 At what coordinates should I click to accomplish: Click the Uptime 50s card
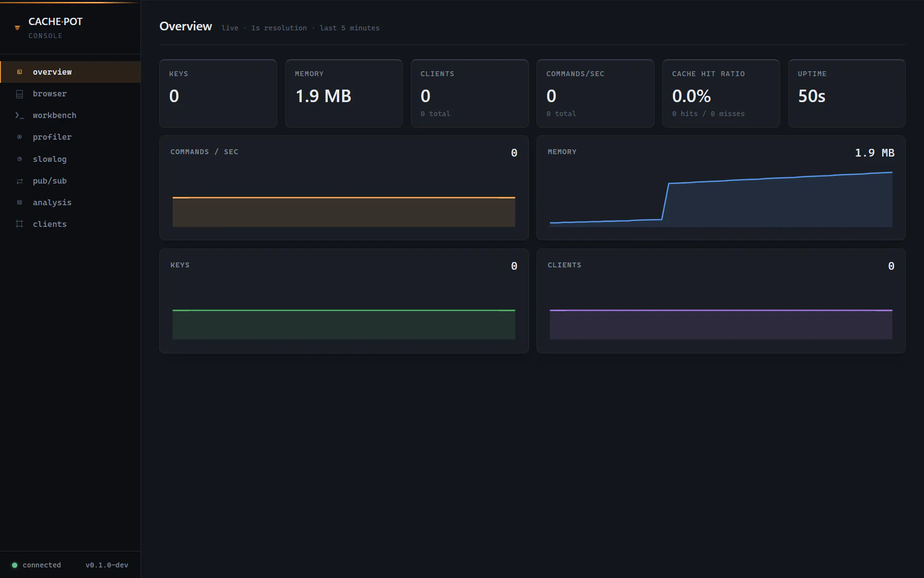tap(847, 93)
